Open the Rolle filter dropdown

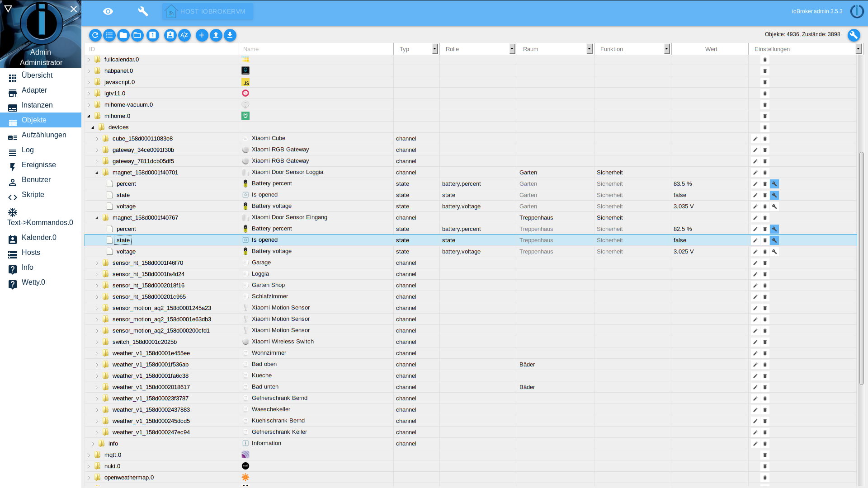(x=512, y=49)
